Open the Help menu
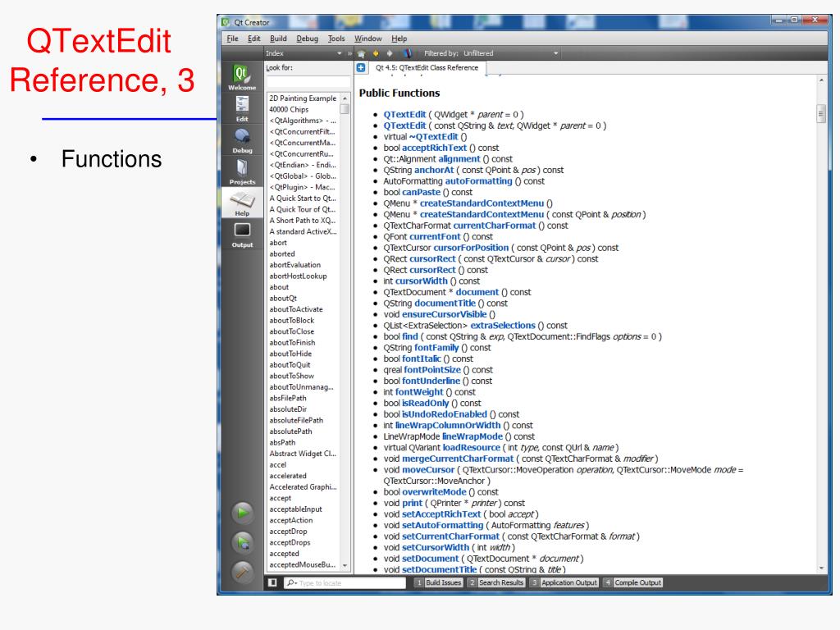Image resolution: width=840 pixels, height=630 pixels. [399, 39]
